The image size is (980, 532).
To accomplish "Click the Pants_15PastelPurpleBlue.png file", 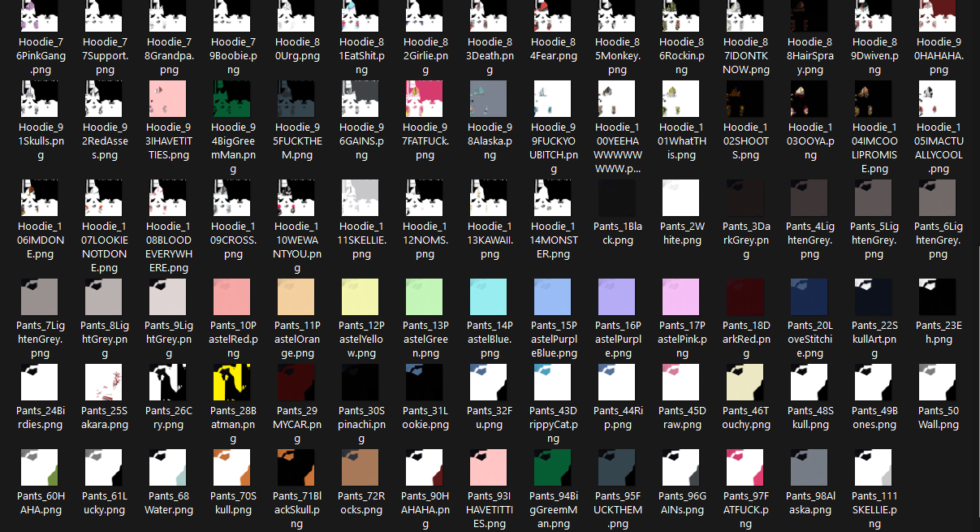I will 552,318.
